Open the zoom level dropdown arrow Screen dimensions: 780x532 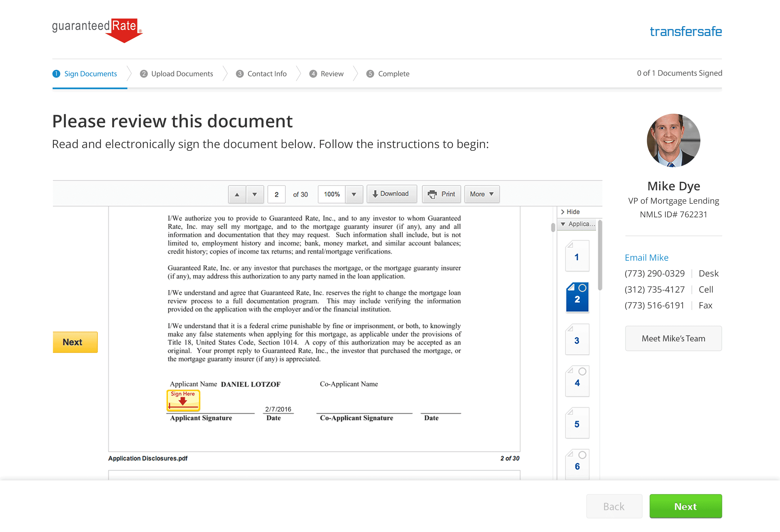(354, 194)
